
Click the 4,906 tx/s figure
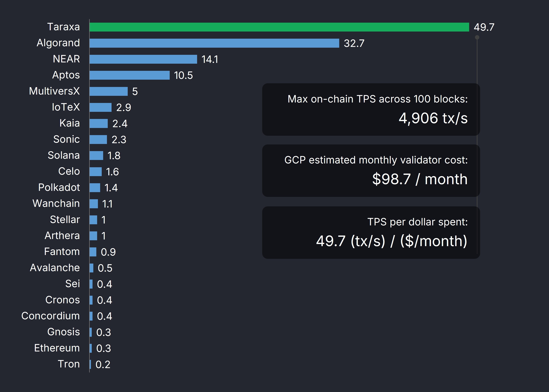tap(433, 118)
